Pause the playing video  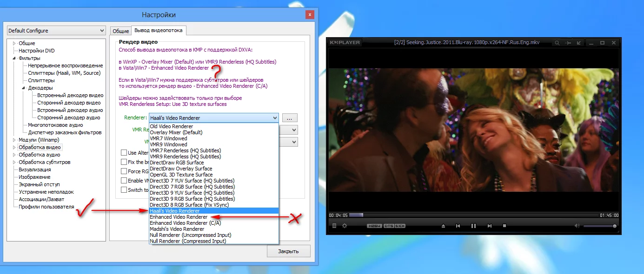[x=473, y=226]
